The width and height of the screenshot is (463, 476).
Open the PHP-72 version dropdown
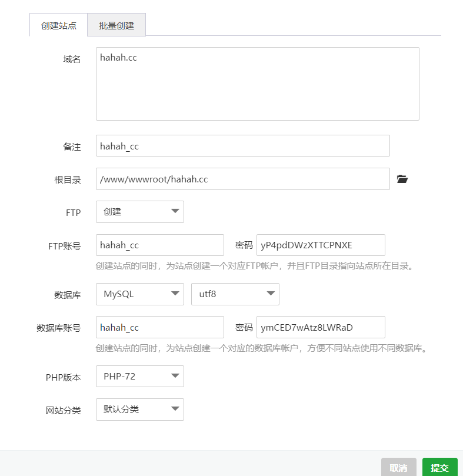[x=140, y=377]
